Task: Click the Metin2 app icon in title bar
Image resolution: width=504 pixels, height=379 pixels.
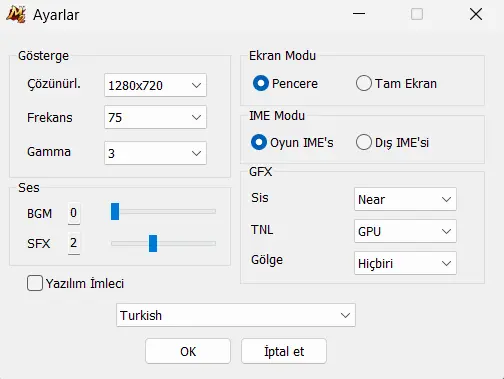Action: pos(16,15)
